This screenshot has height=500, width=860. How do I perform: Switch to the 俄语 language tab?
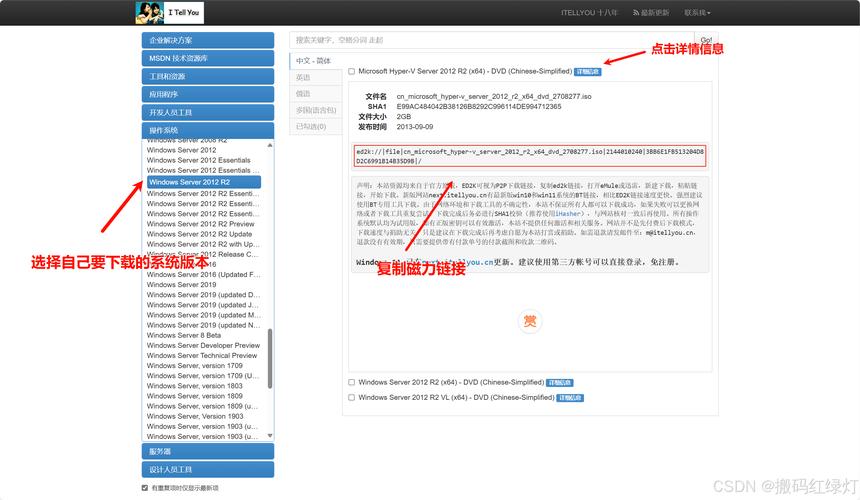(x=315, y=94)
